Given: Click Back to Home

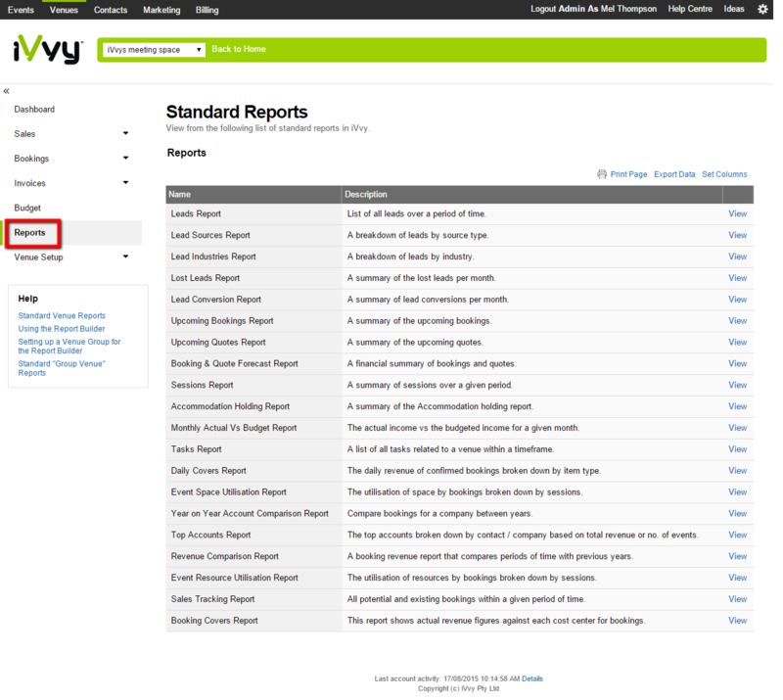Looking at the screenshot, I should click(239, 49).
